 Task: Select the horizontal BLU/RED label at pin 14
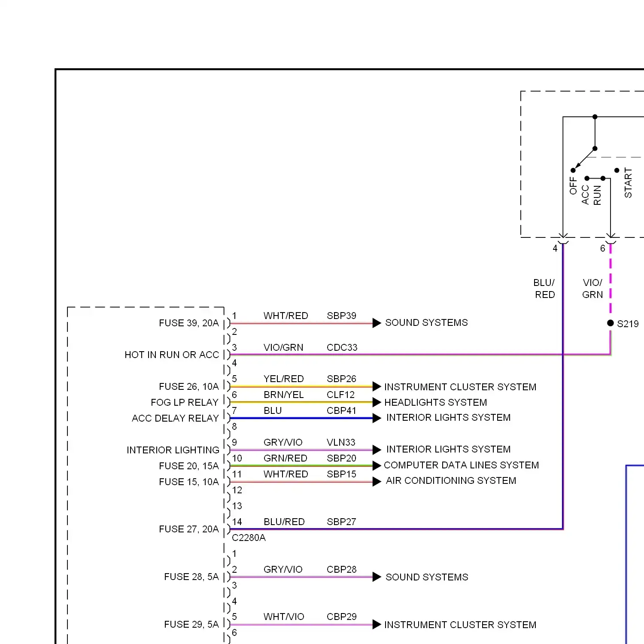[x=284, y=522]
